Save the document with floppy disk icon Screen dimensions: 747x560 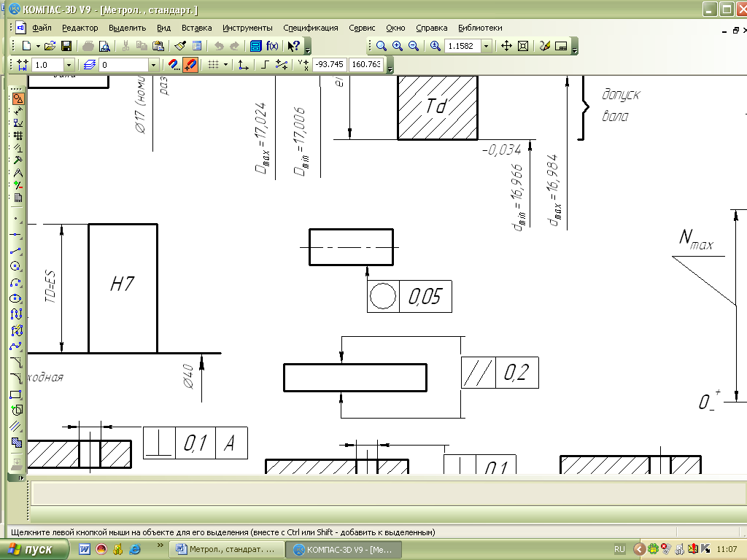click(x=66, y=46)
